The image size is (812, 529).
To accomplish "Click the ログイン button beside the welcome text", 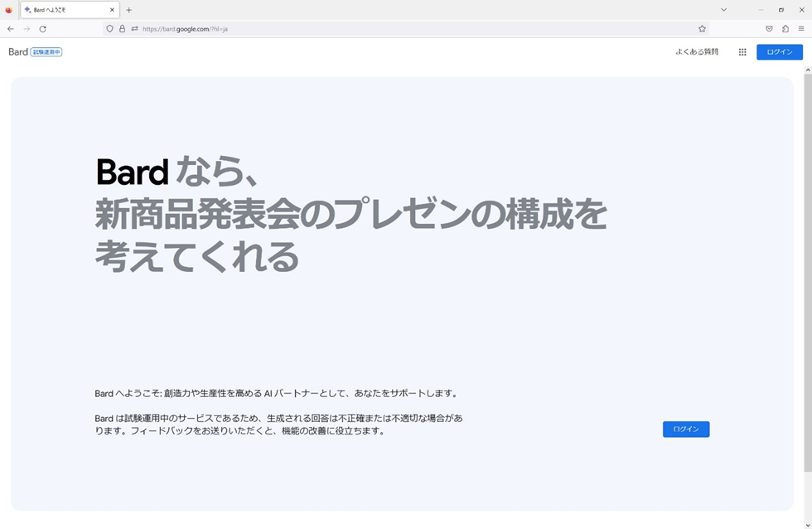I will 686,429.
